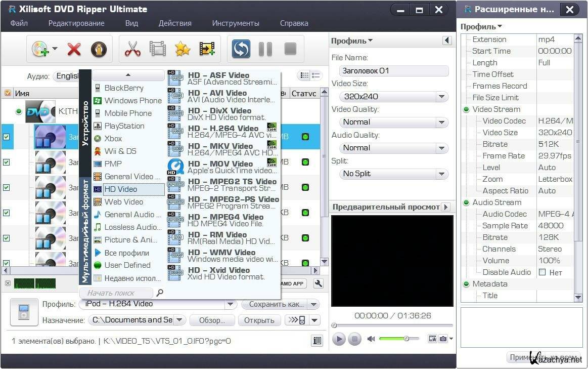
Task: Click the scissors clip tool icon
Action: point(132,49)
